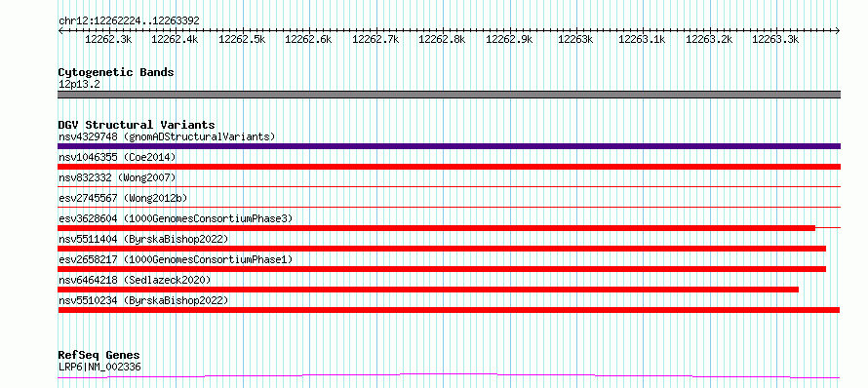Image resolution: width=868 pixels, height=388 pixels.
Task: Open the upper ByrskaBishop2022 variant nsv5511404
Action: pyautogui.click(x=143, y=239)
